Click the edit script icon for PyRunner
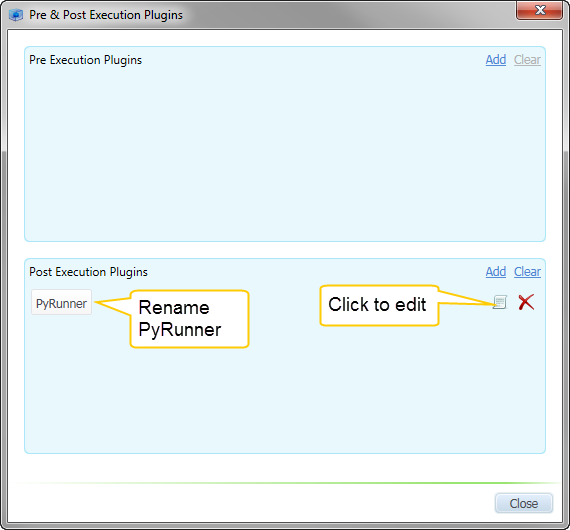Viewport: 570px width, 530px height. [499, 302]
